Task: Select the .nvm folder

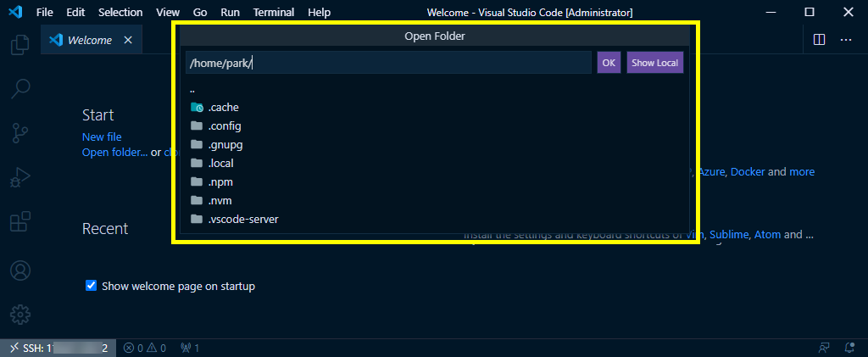Action: [435, 200]
